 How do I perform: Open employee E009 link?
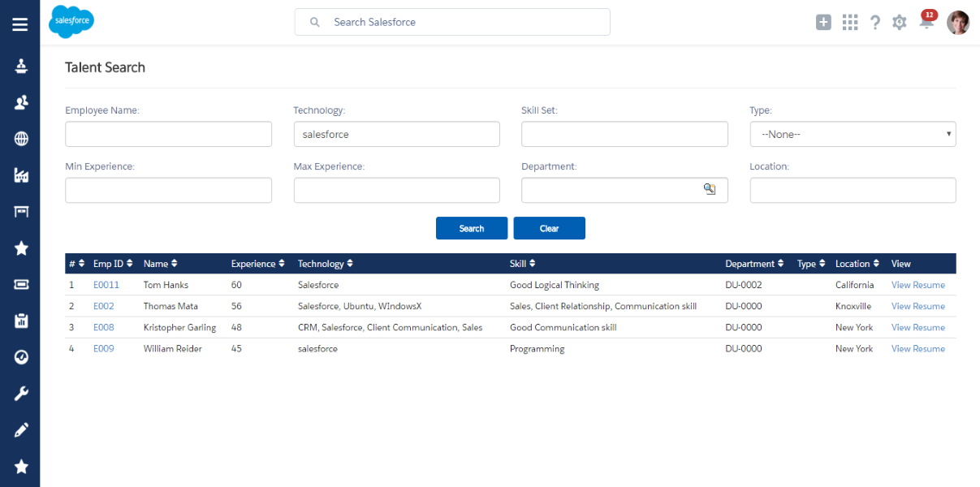104,348
